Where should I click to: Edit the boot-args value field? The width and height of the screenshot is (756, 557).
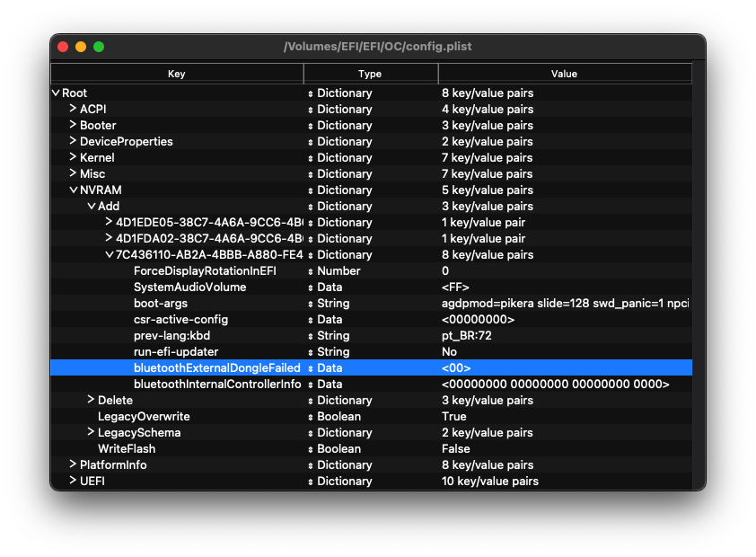(x=566, y=304)
